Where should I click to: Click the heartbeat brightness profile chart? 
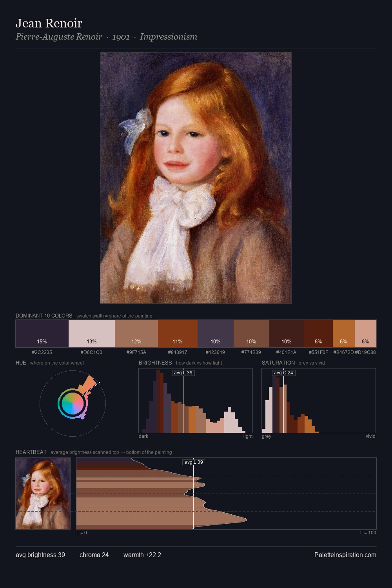point(226,494)
